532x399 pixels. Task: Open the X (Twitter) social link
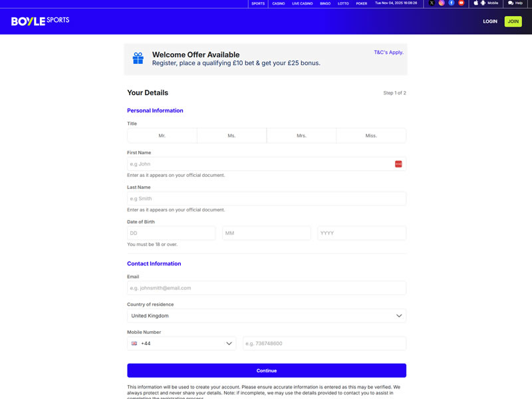432,3
